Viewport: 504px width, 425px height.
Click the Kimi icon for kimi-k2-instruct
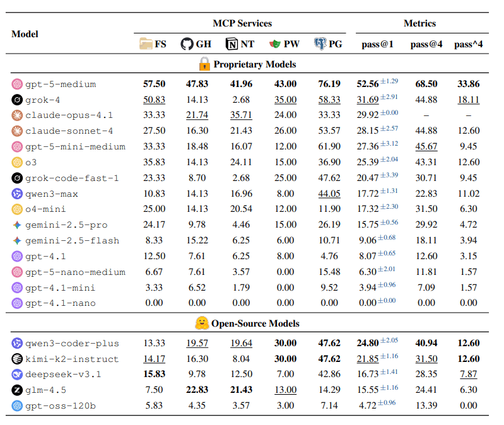tap(17, 359)
